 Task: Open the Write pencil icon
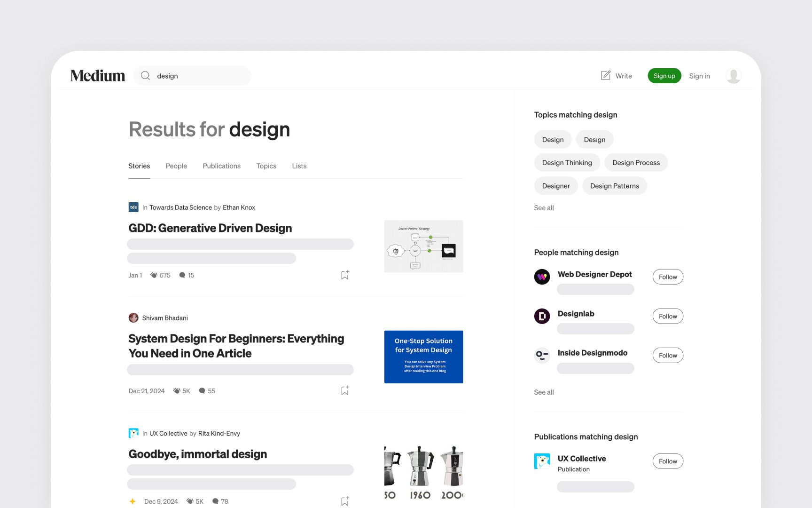(x=606, y=75)
